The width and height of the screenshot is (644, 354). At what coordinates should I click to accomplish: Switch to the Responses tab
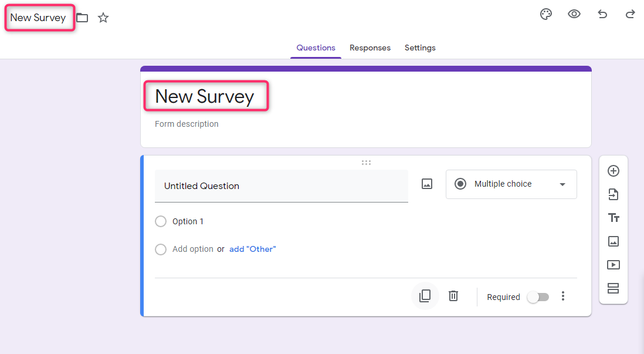click(x=370, y=48)
